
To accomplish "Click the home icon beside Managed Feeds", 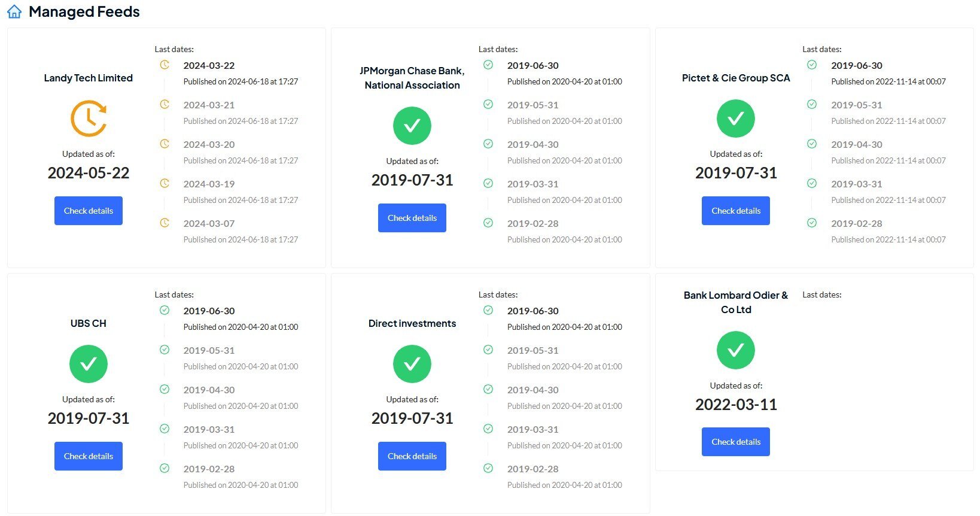I will [14, 11].
